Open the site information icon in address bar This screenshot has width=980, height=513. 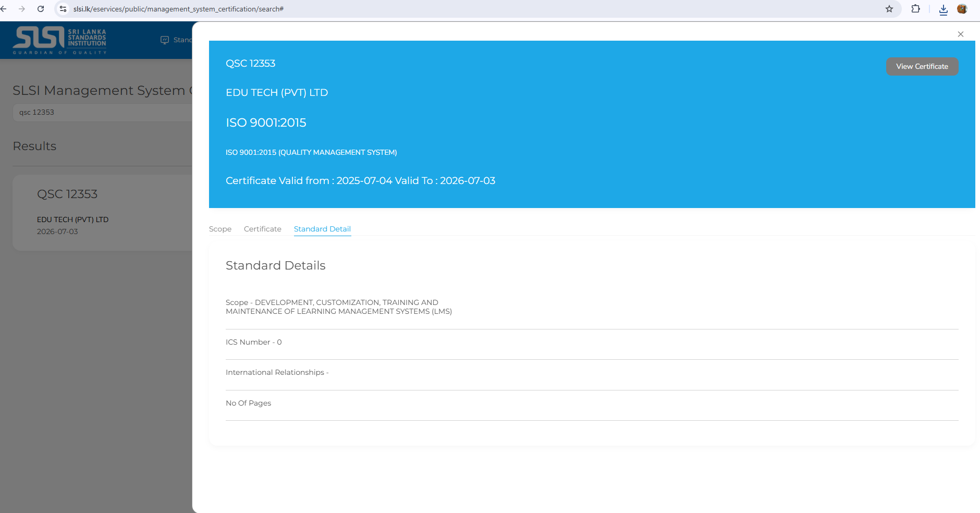tap(63, 9)
